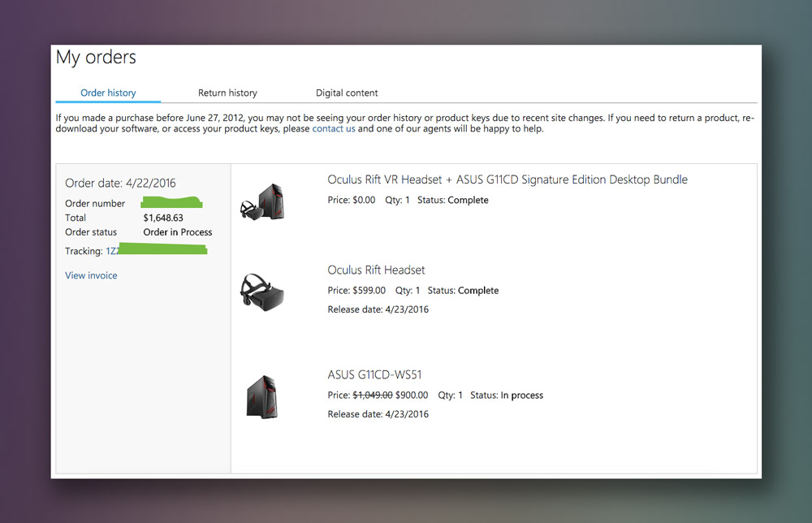Viewport: 812px width, 523px height.
Task: Click the order total $1,648.63
Action: 163,218
